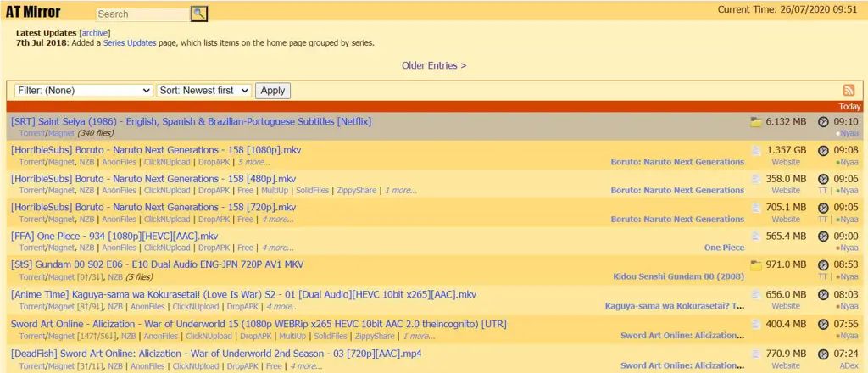Click clock icon beside 07:24
Image resolution: width=868 pixels, height=373 pixels.
823,353
